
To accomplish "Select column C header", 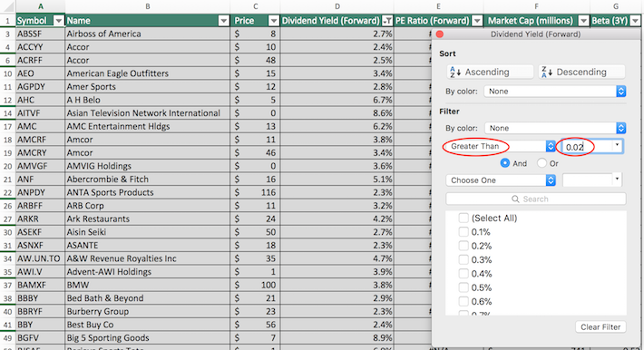I will [x=256, y=6].
